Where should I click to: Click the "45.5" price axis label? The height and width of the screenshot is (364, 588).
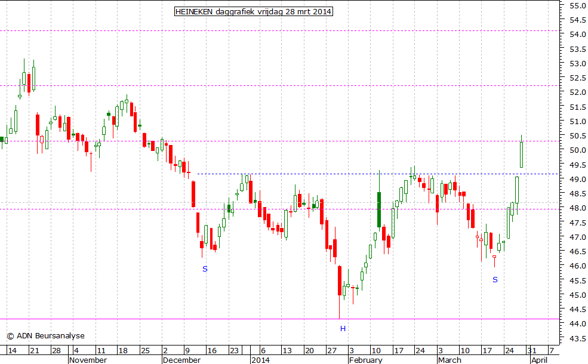click(x=578, y=281)
